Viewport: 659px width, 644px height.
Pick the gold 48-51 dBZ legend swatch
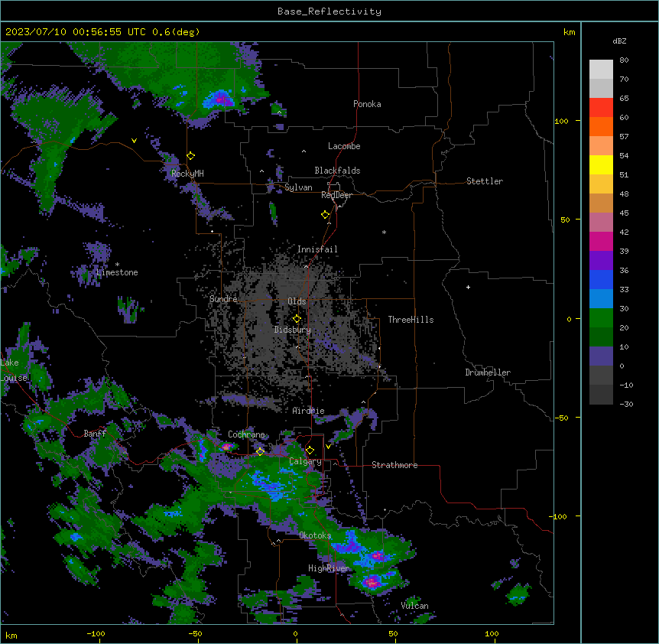(601, 184)
